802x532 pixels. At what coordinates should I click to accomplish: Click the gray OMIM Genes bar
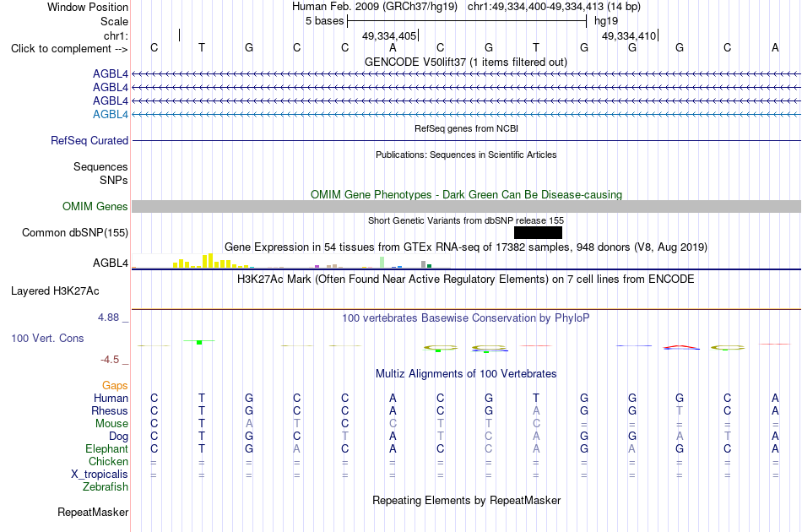(466, 206)
